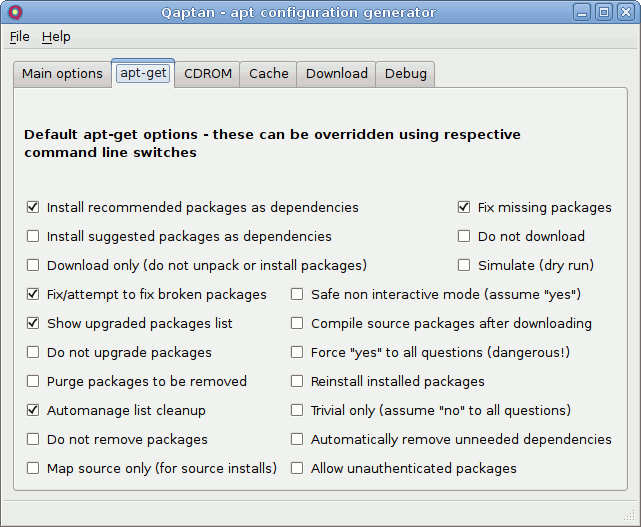
Task: Enable Safe non interactive mode
Action: pyautogui.click(x=297, y=294)
